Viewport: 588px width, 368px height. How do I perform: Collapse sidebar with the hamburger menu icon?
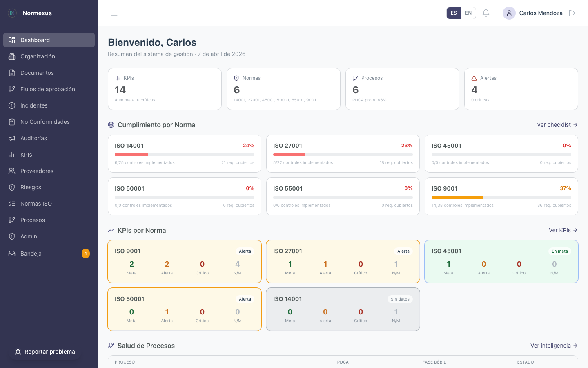(x=114, y=13)
